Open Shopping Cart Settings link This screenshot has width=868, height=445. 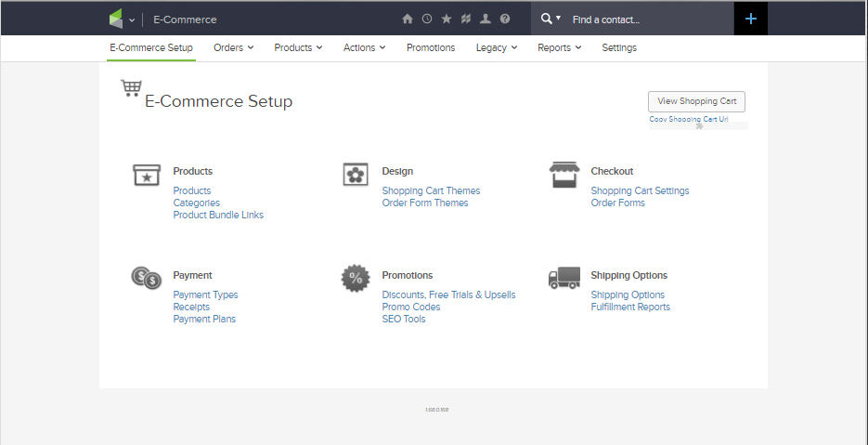[x=640, y=190]
